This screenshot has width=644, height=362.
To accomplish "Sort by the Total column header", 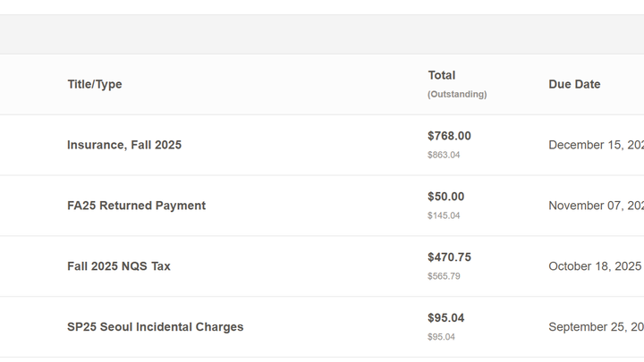I will coord(441,75).
